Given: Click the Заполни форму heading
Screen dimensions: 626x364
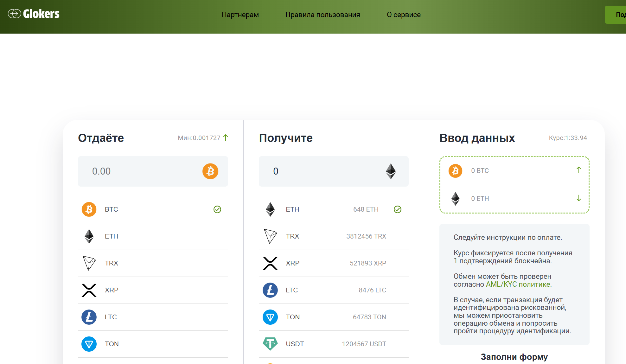Looking at the screenshot, I should coord(514,357).
